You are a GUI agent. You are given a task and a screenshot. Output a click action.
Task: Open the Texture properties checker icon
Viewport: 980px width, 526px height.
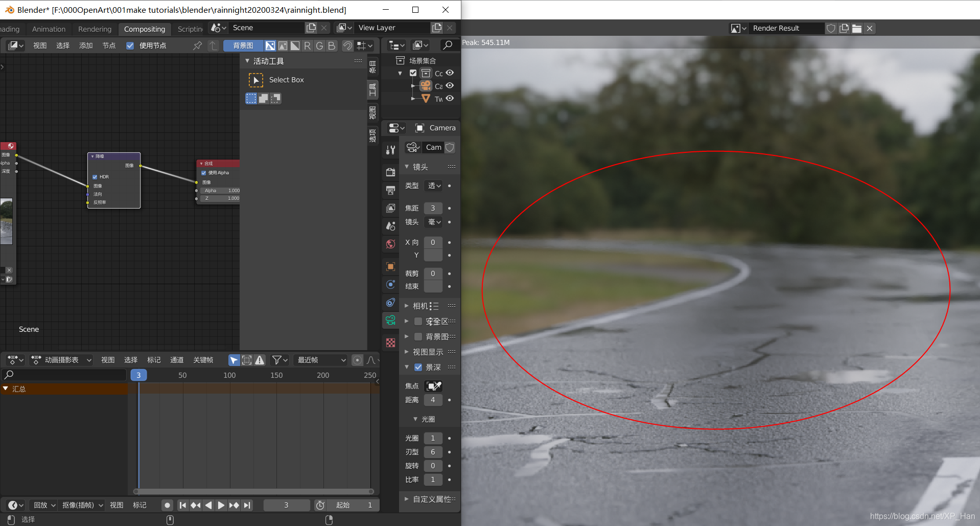pos(390,342)
